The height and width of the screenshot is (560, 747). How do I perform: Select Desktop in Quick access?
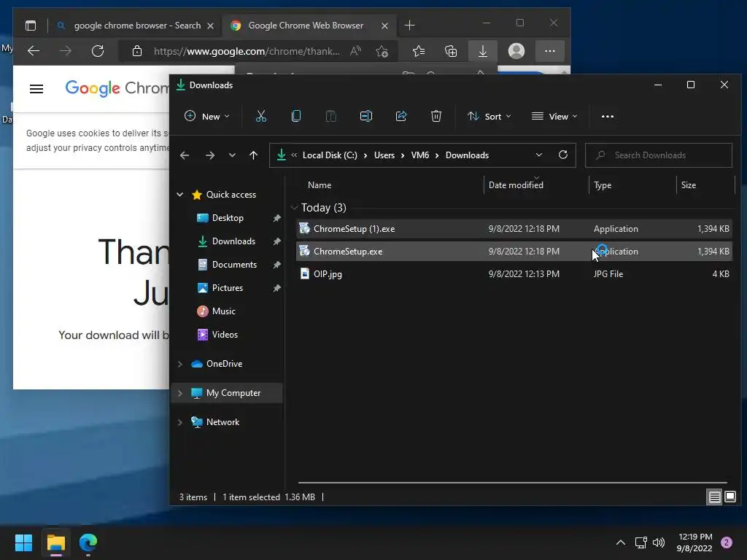228,217
